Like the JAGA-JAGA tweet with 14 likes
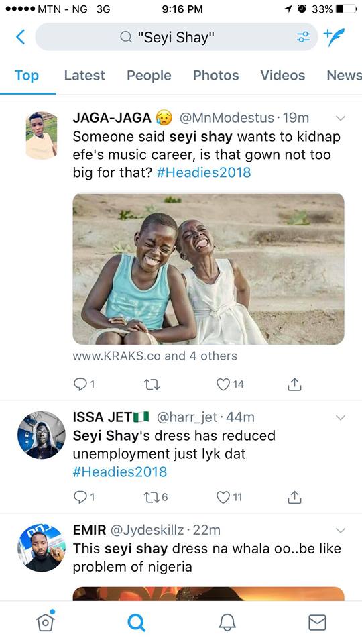The image size is (362, 644). click(230, 384)
